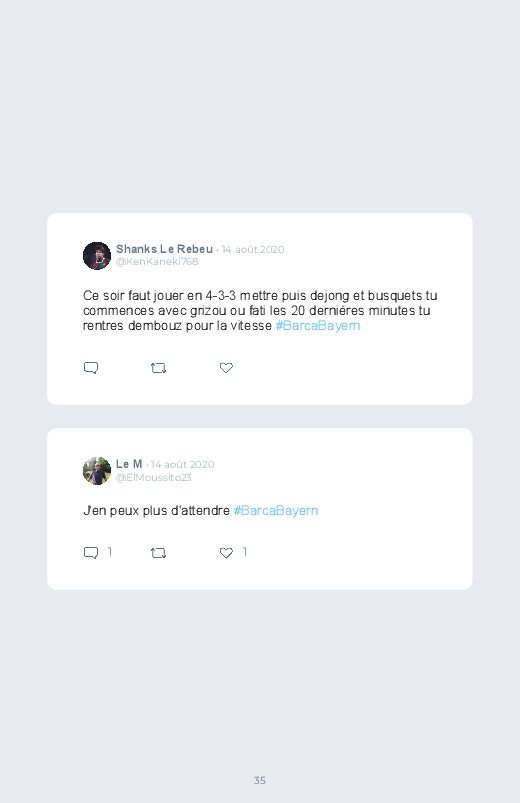Like the Le M tweet with heart icon
This screenshot has height=803, width=520.
point(226,553)
